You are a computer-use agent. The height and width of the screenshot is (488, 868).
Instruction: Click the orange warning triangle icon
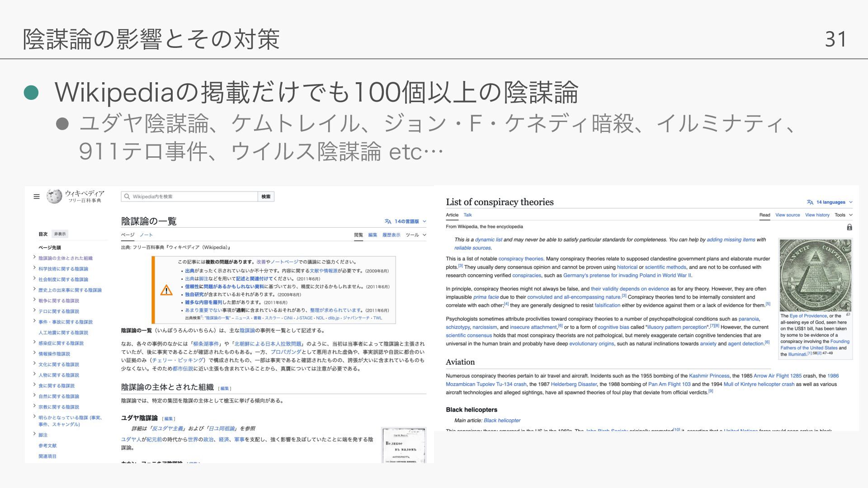[x=166, y=290]
